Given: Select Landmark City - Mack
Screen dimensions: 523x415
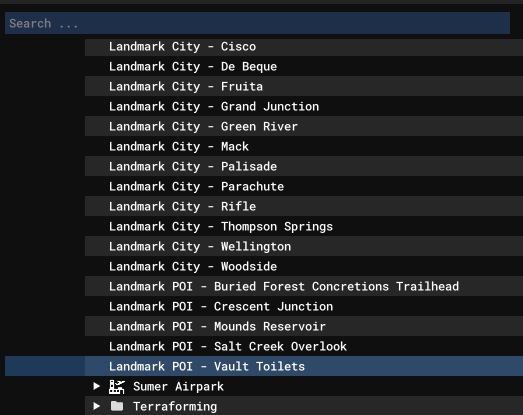Looking at the screenshot, I should coord(304,146).
